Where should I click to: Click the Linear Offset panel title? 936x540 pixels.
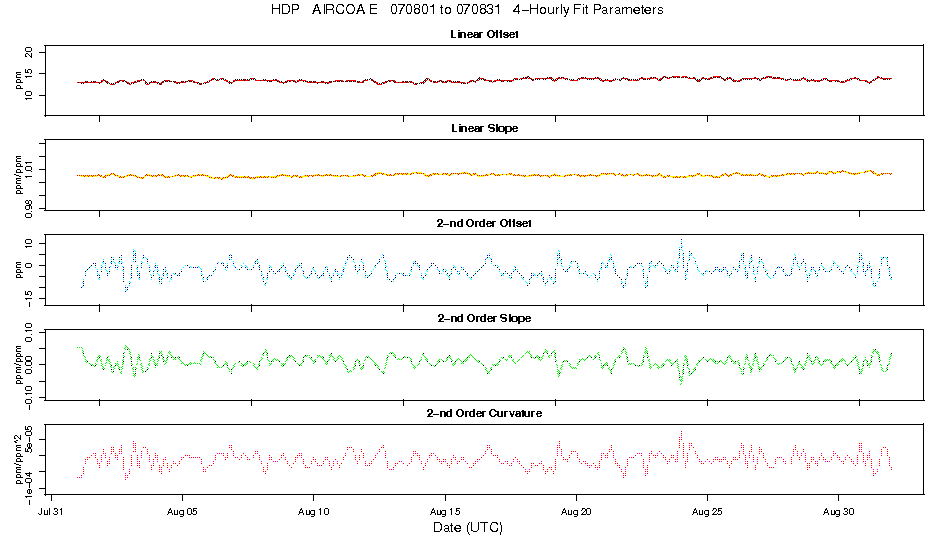[482, 34]
